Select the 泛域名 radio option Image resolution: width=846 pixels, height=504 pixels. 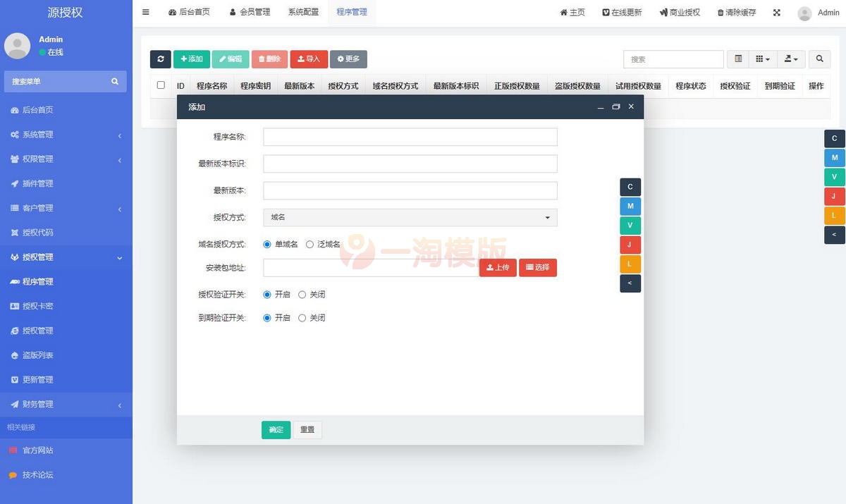(x=309, y=244)
